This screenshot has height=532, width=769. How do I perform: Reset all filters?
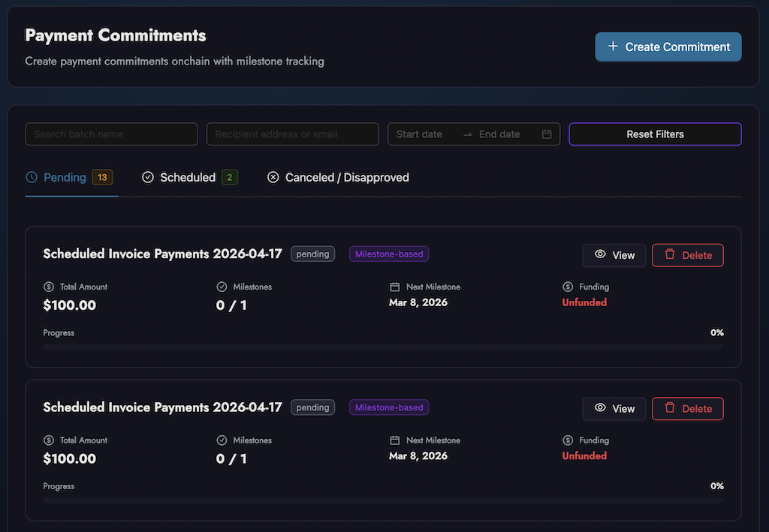655,134
